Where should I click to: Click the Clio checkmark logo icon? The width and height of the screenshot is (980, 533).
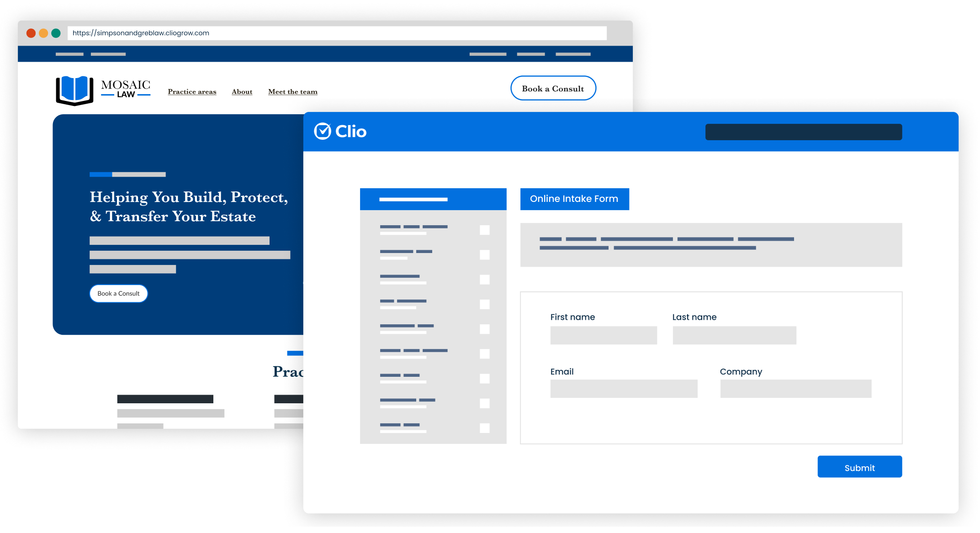tap(323, 132)
